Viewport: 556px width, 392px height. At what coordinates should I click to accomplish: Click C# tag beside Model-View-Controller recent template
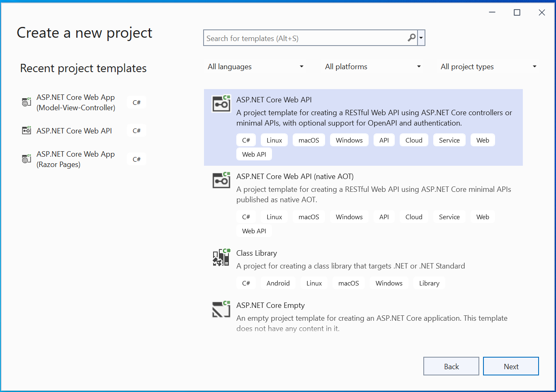tap(136, 102)
